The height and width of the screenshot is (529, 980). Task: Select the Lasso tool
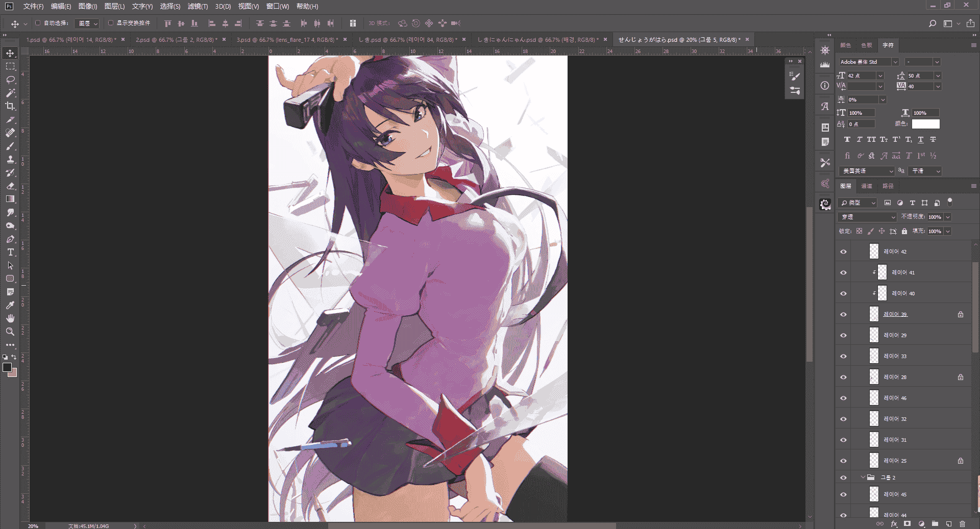coord(10,80)
